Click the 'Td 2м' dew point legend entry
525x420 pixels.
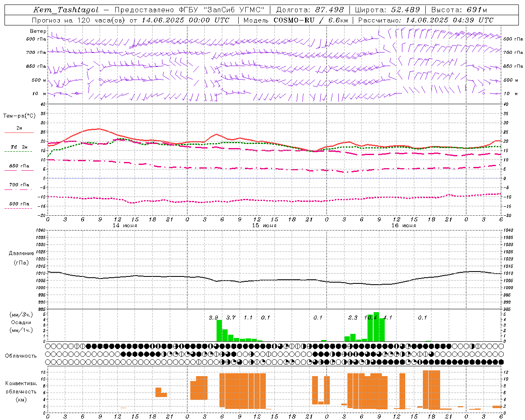click(19, 147)
